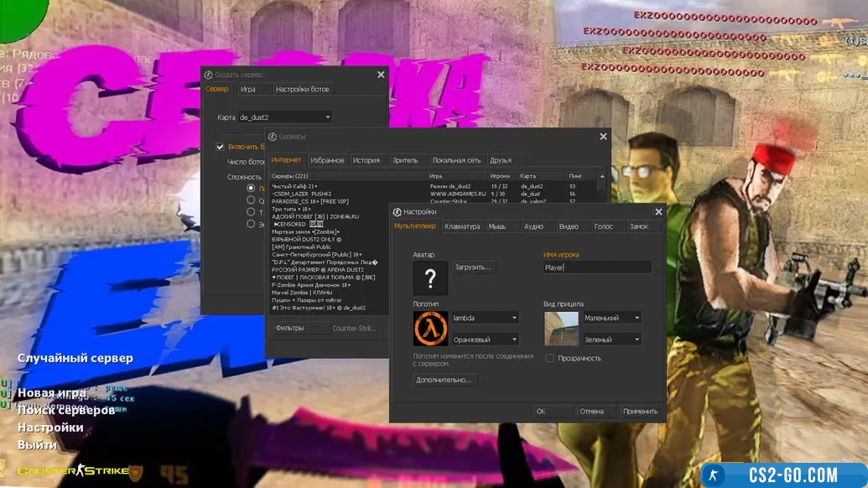This screenshot has height=488, width=868.
Task: Close the Создать сервер dialog
Action: coord(381,75)
